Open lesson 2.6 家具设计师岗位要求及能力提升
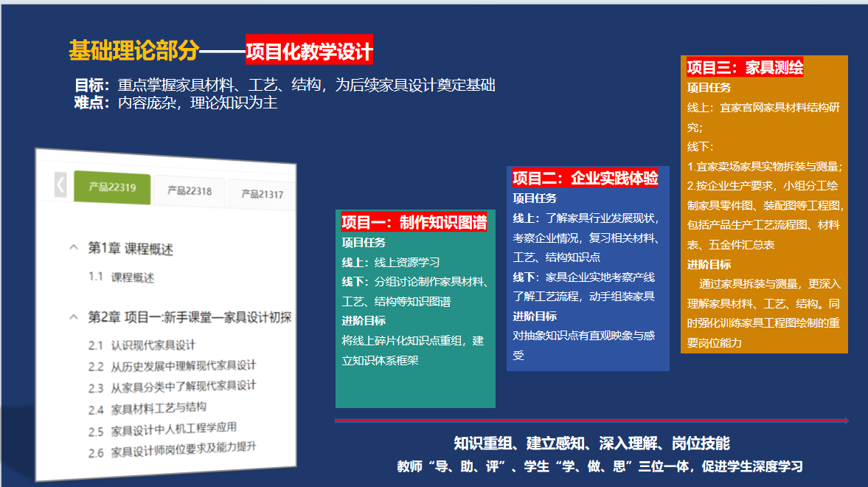 point(183,449)
